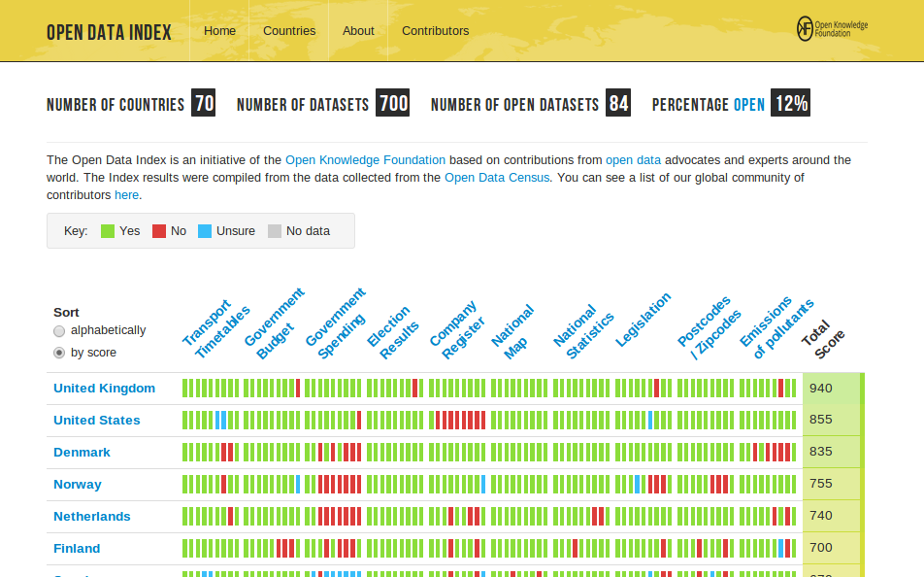Go to the Countries page
Viewport: 924px width, 577px height.
tap(289, 31)
